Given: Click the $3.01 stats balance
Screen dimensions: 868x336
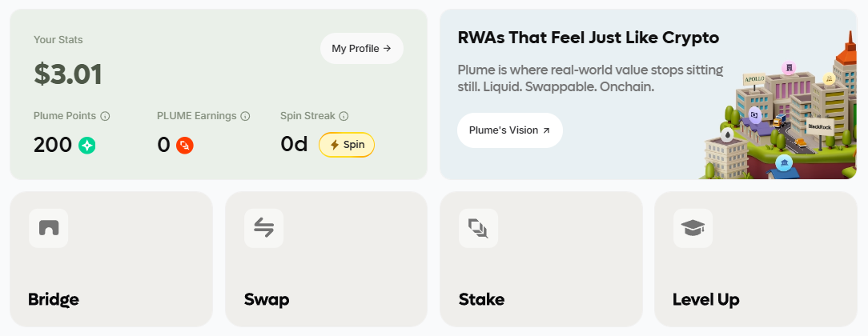Looking at the screenshot, I should 68,74.
